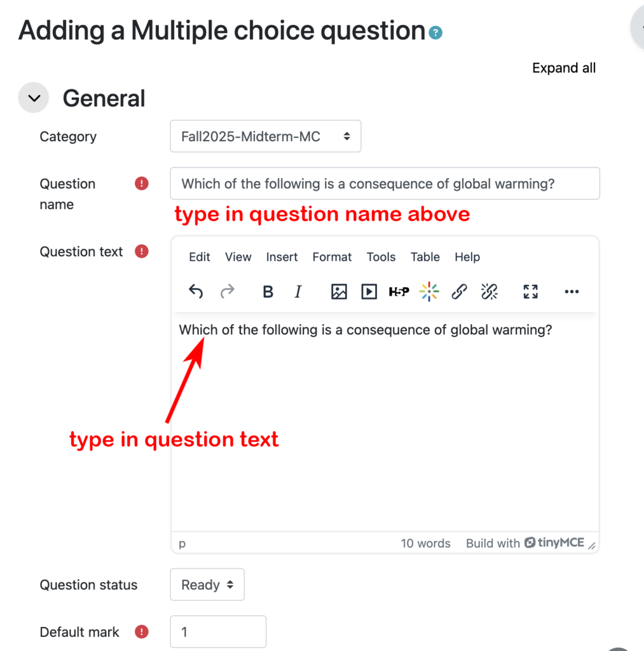Click the Redo arrow in editor toolbar
Image resolution: width=644 pixels, height=651 pixels.
pos(227,292)
